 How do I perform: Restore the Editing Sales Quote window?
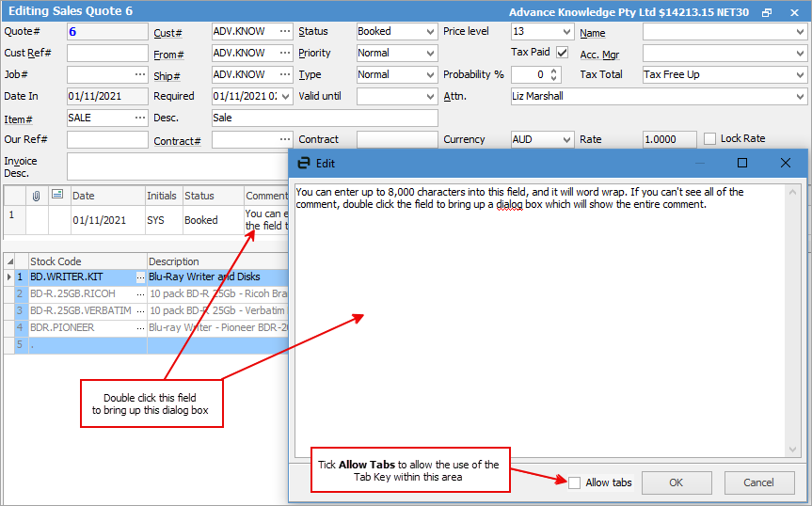click(767, 13)
